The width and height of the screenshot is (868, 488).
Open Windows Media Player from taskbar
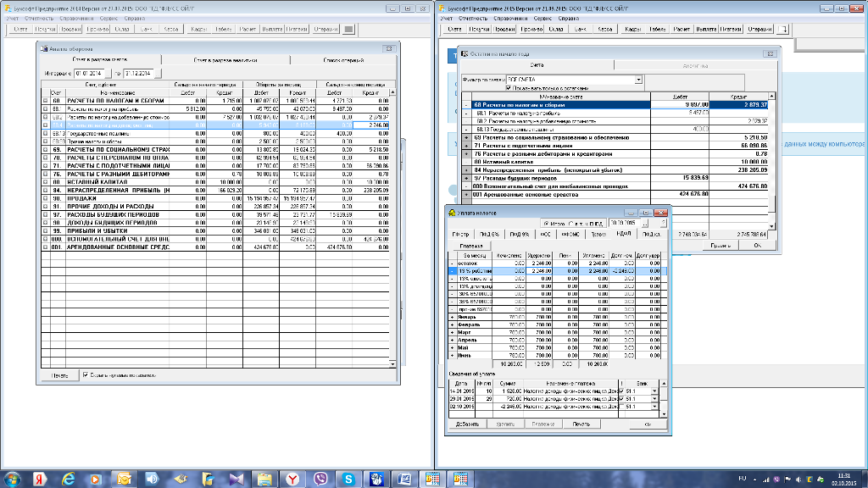click(x=94, y=479)
